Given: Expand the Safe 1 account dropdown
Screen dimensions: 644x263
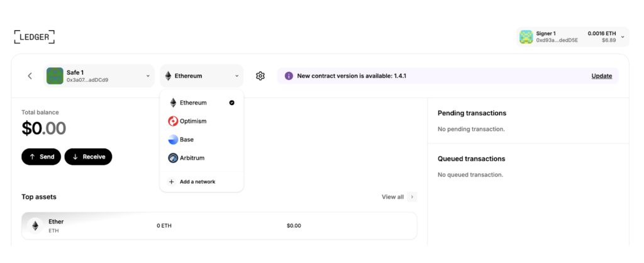Looking at the screenshot, I should pyautogui.click(x=148, y=76).
